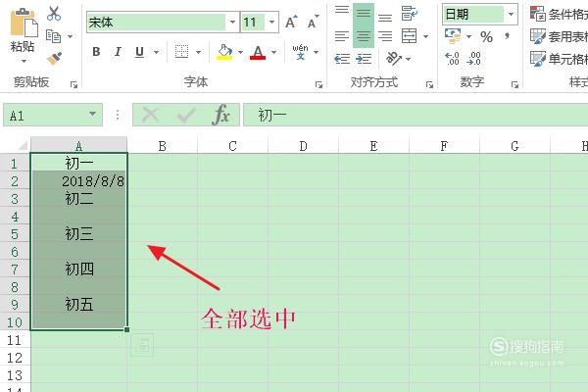Screen dimensions: 588x392
Task: Expand accounting format dropdown arrow
Action: (468, 36)
